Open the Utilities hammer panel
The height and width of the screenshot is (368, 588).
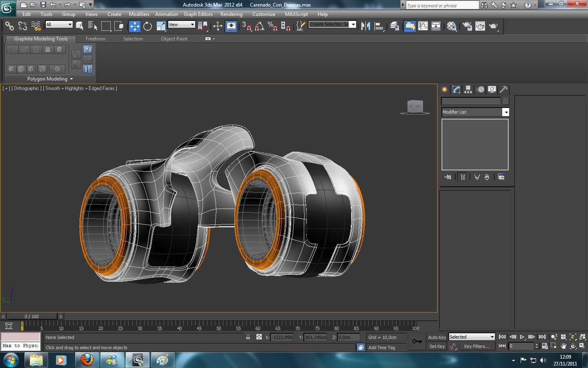(x=504, y=90)
